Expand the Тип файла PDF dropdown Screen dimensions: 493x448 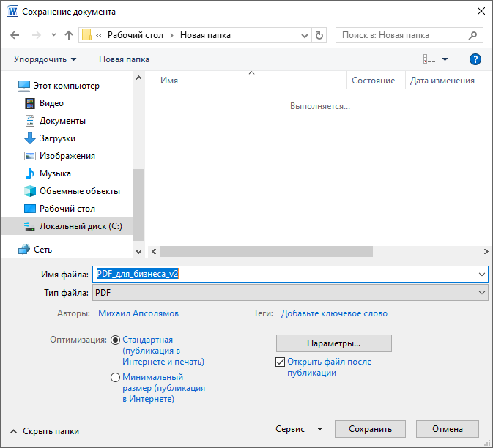289,293
